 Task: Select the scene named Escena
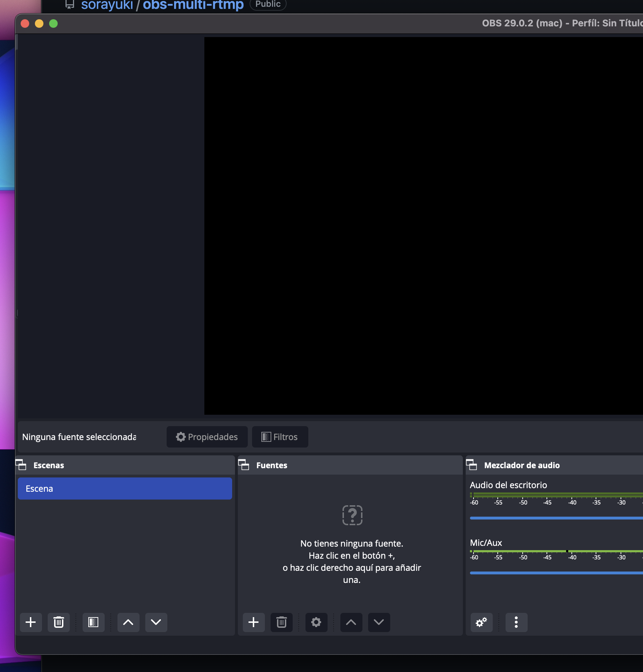point(125,489)
